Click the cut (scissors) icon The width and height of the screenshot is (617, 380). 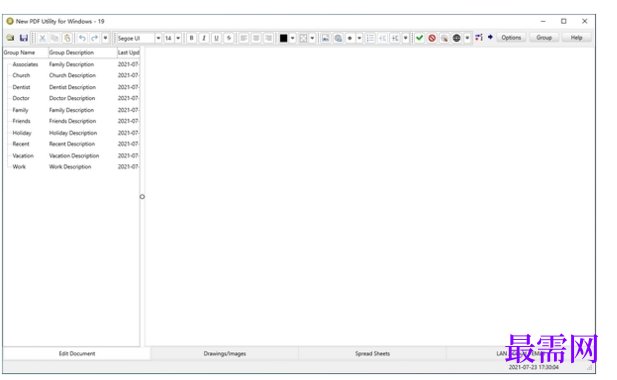click(42, 38)
